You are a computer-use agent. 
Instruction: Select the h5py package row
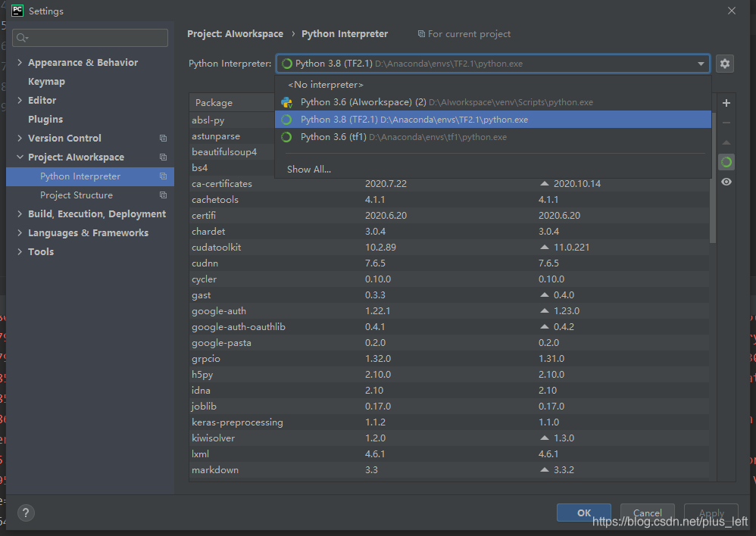click(449, 375)
